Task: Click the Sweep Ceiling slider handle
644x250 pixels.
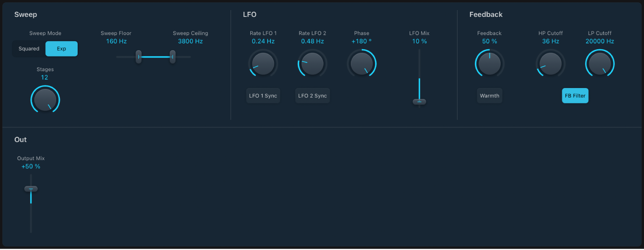Action: pyautogui.click(x=173, y=57)
